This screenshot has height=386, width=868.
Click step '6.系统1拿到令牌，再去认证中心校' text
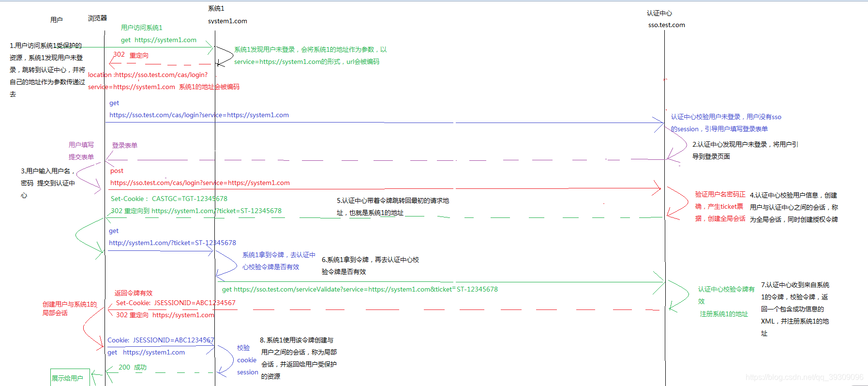(370, 260)
